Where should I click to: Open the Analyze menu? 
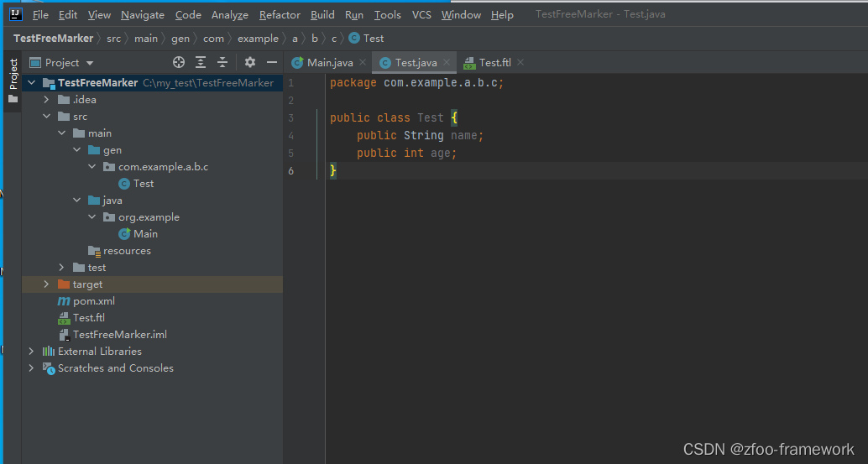pyautogui.click(x=230, y=15)
